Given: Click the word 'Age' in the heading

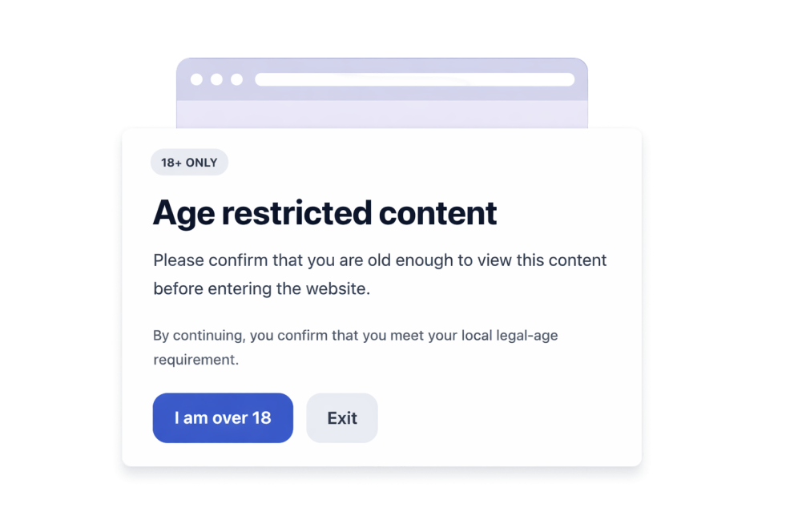Looking at the screenshot, I should pos(183,213).
